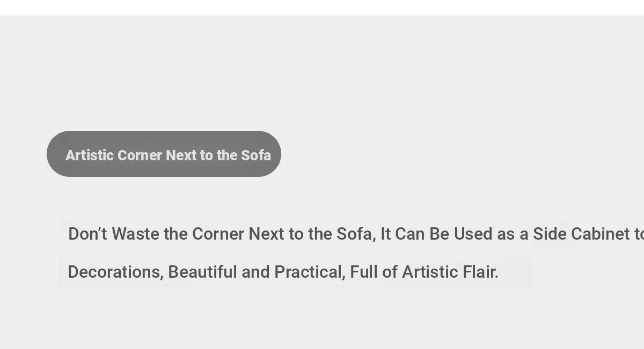Click the Don't Waste the Corner text line
The image size is (644, 349).
356,234
